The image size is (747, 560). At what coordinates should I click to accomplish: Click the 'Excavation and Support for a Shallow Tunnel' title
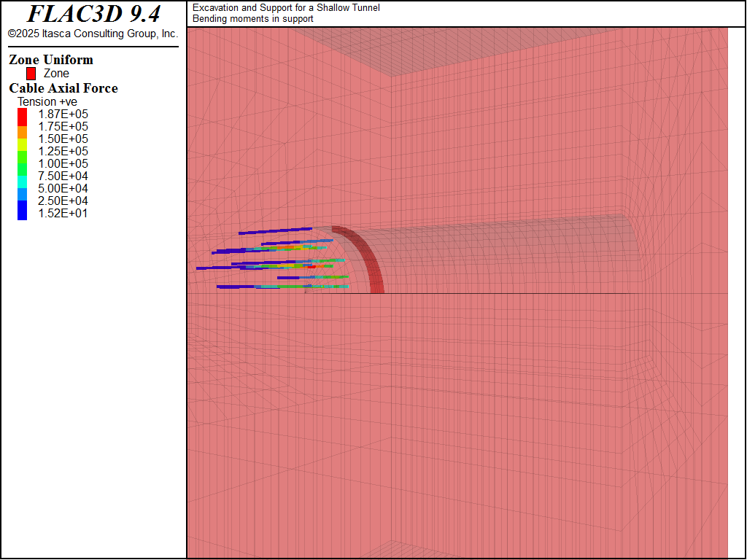pos(286,8)
